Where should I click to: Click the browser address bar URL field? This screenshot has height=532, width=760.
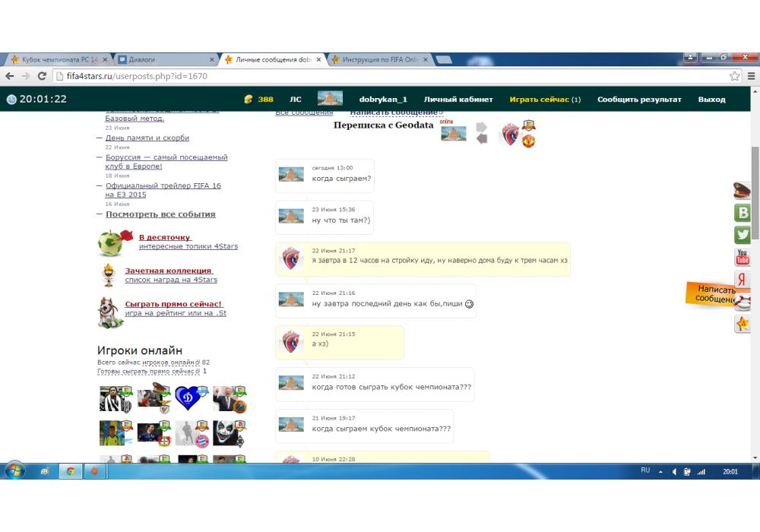pos(380,76)
